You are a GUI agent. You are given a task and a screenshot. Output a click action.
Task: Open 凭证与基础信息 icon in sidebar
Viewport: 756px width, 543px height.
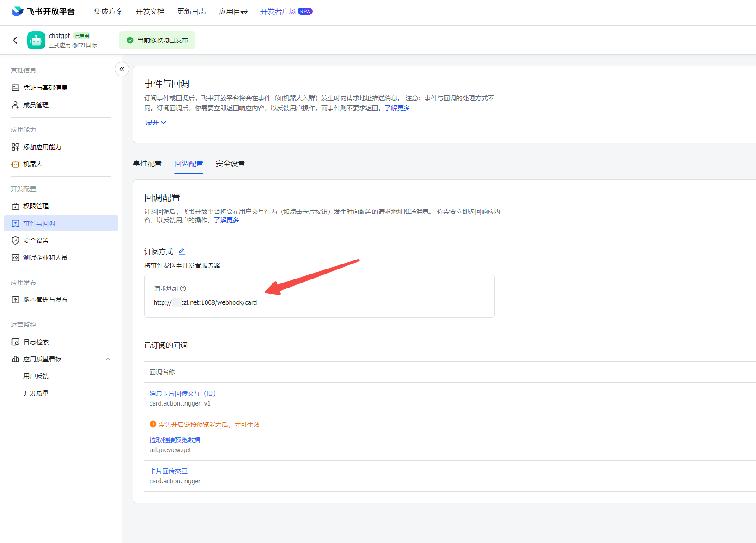coord(15,88)
